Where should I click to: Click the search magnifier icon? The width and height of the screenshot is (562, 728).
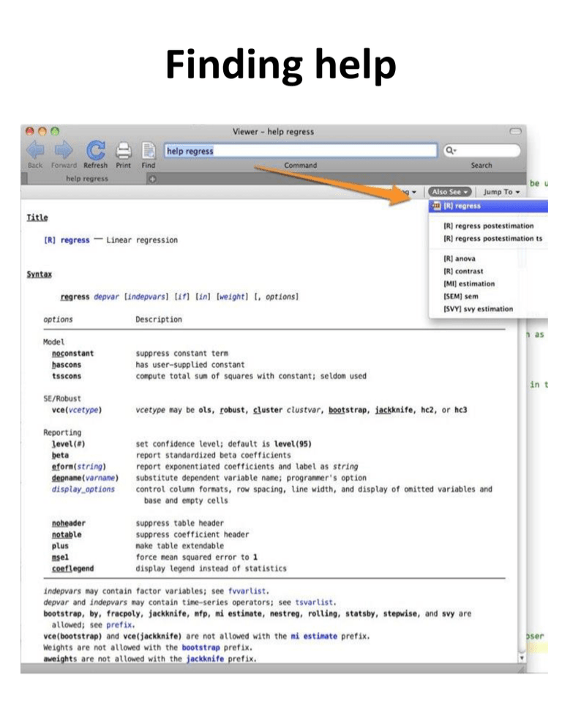click(x=450, y=150)
